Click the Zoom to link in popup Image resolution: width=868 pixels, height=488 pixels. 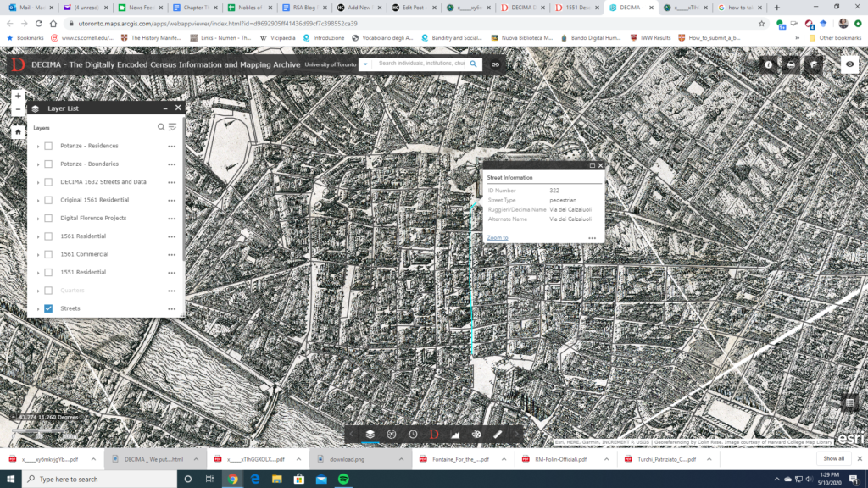point(498,237)
